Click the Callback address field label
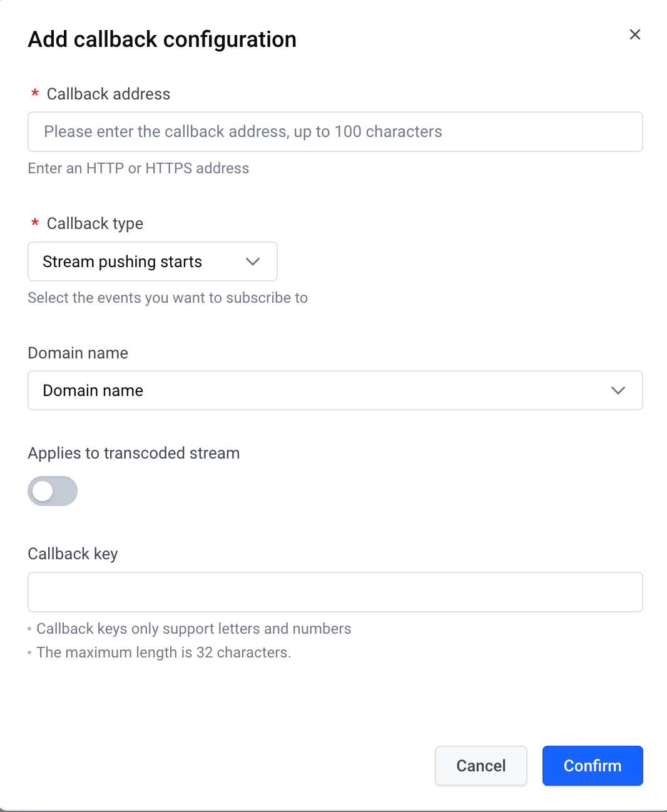Screen dimensions: 667x812 (x=108, y=94)
